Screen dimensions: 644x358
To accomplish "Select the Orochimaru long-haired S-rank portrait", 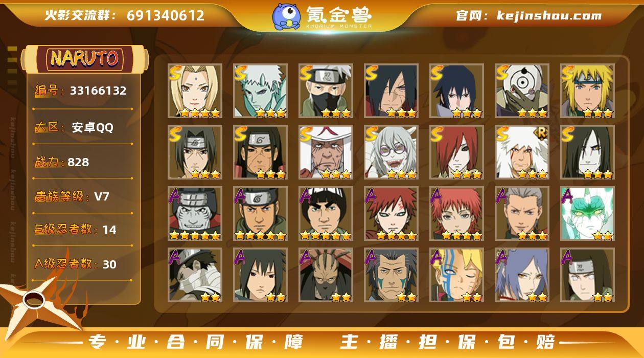I will click(587, 152).
